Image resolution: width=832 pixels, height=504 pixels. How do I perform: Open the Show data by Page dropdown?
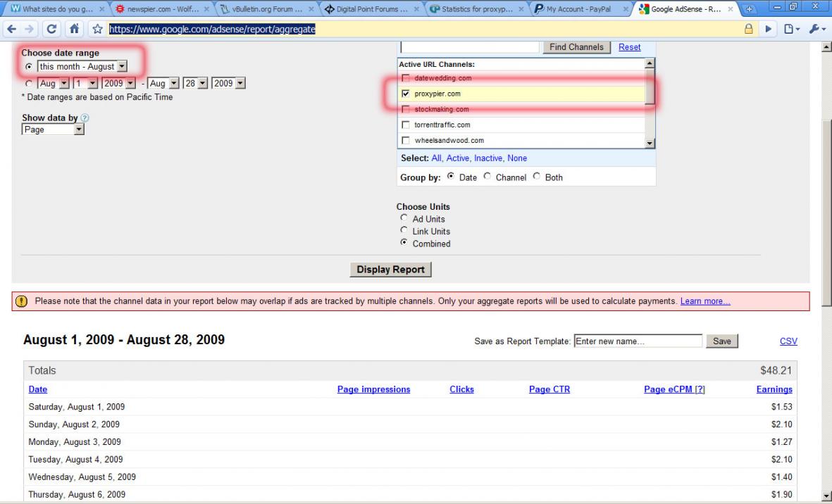click(x=53, y=130)
